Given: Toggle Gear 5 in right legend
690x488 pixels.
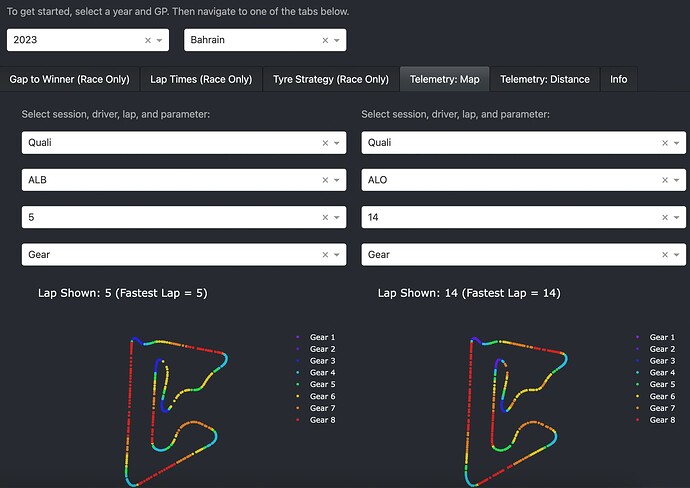Looking at the screenshot, I should pos(656,384).
